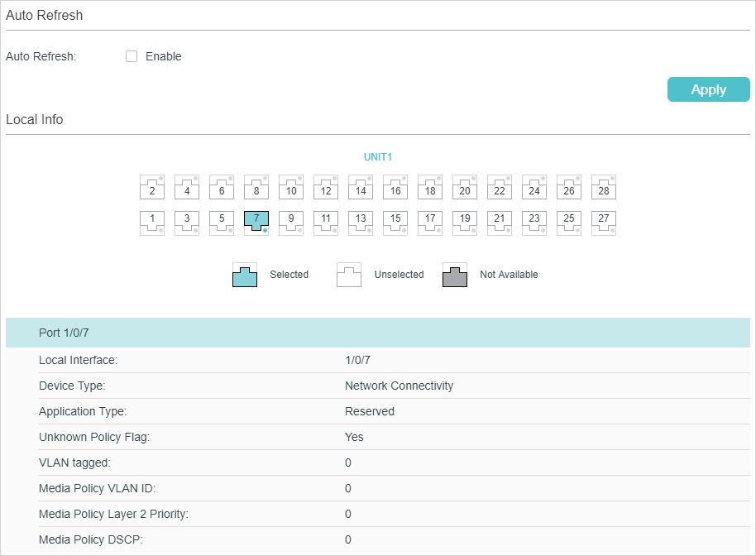
Task: Click the Unselected legend icon
Action: coord(349,275)
